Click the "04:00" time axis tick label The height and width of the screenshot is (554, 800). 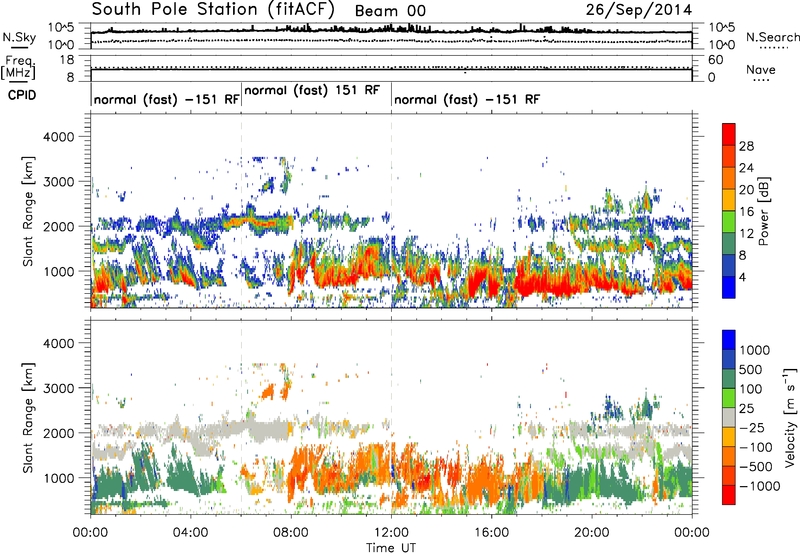point(191,533)
